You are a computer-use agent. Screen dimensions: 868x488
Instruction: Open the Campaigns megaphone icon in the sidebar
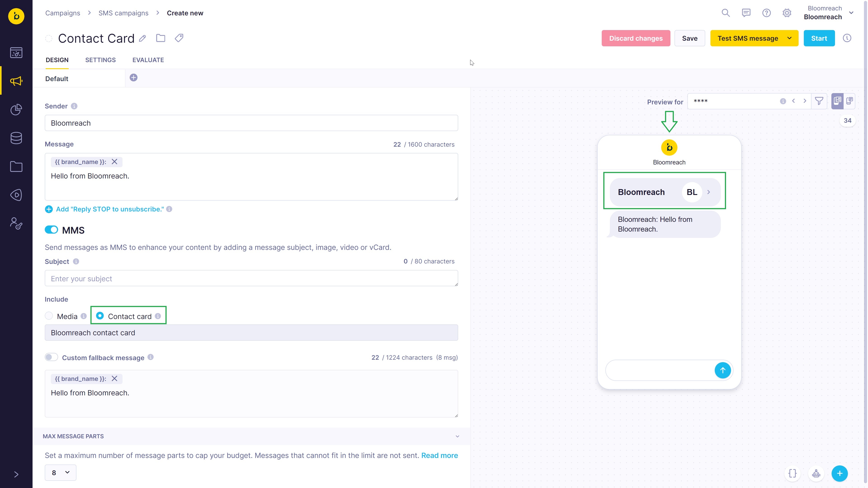(x=16, y=81)
